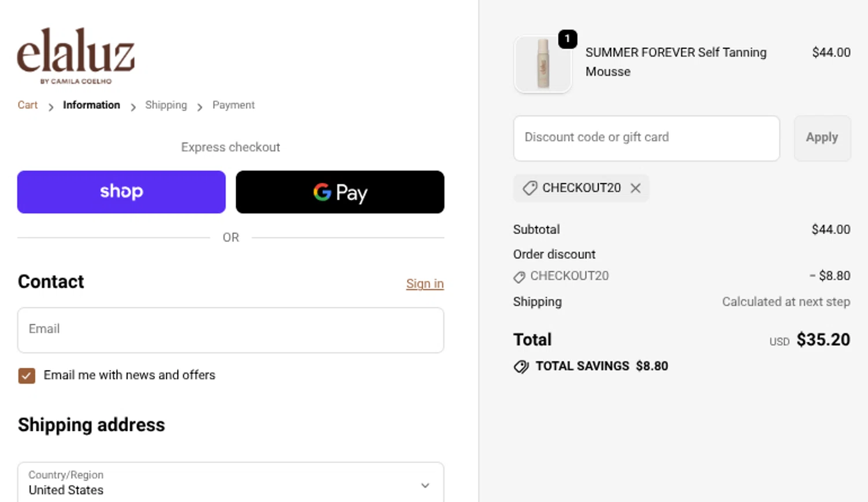Click the quantity badge on product image
The image size is (868, 502).
point(568,39)
